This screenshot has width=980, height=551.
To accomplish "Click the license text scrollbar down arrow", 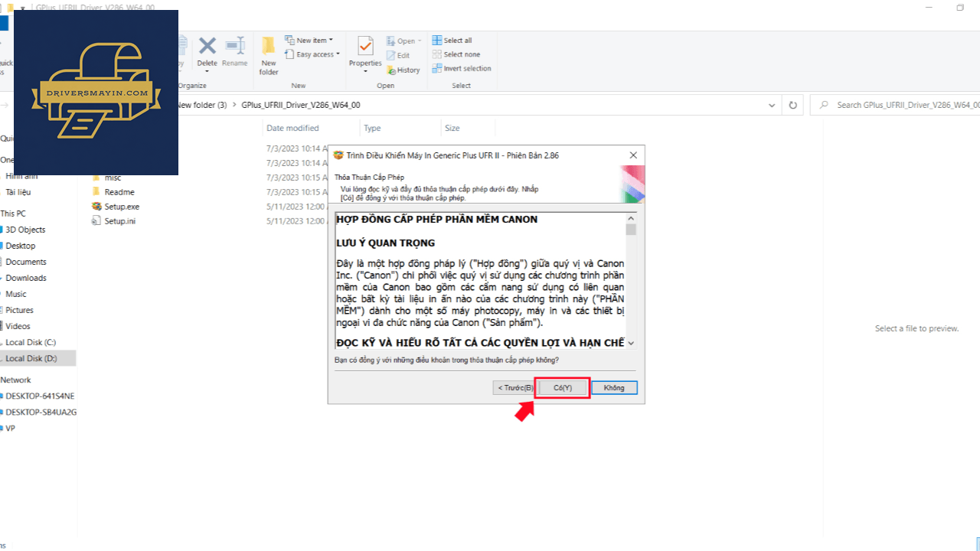I will [631, 343].
